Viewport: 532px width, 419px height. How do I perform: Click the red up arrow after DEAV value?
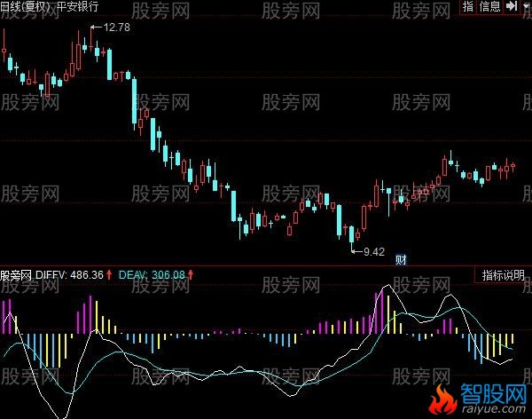pos(191,274)
